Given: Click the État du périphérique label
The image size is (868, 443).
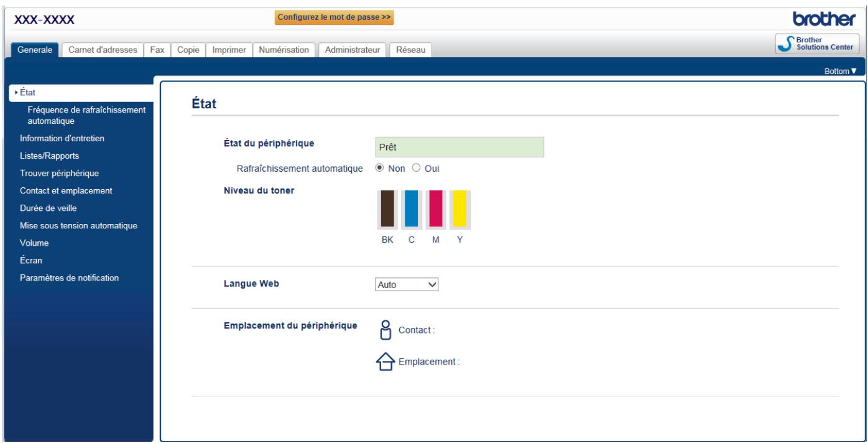Looking at the screenshot, I should point(269,143).
